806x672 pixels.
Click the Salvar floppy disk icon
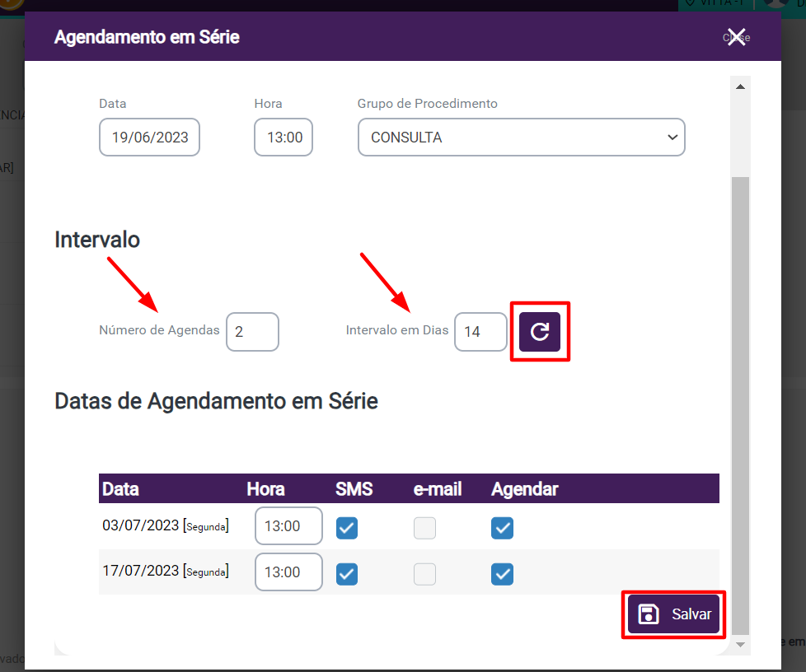(649, 614)
